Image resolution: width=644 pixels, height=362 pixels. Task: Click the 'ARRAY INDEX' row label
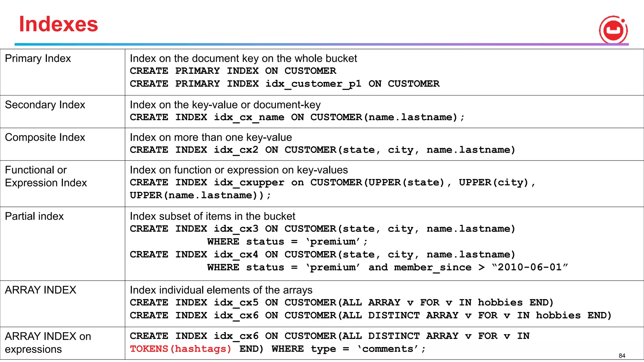pyautogui.click(x=41, y=290)
